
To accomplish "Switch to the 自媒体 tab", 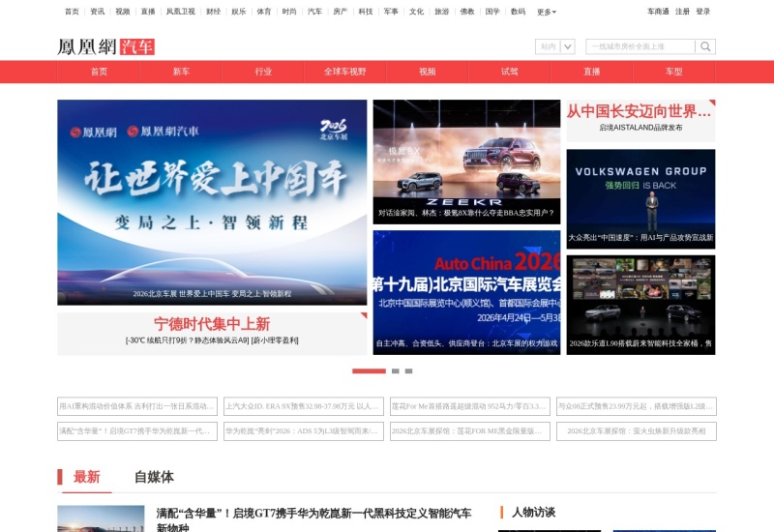I will click(x=154, y=477).
